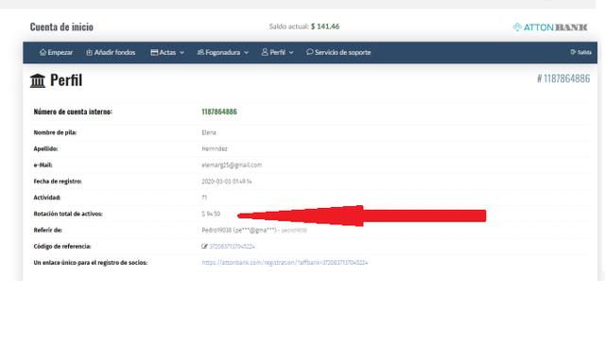Expand the Fogonadura dropdown arrow
Image resolution: width=605 pixels, height=364 pixels.
tap(246, 53)
